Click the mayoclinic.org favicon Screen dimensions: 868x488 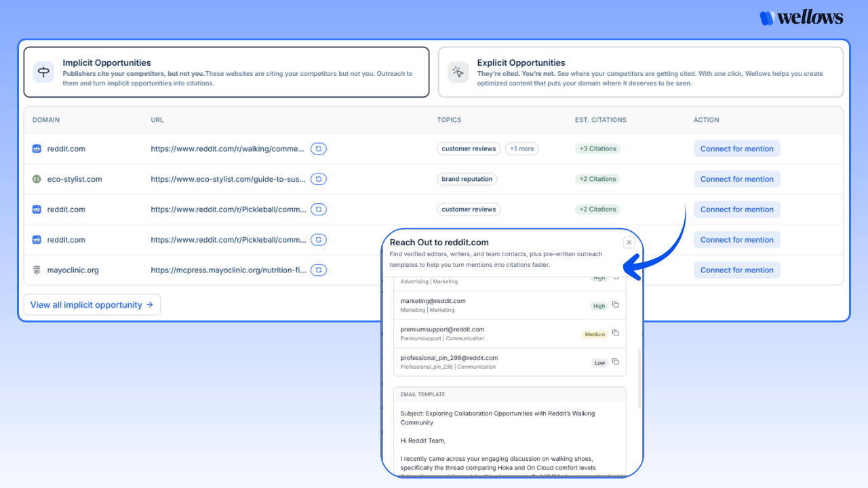(x=37, y=270)
